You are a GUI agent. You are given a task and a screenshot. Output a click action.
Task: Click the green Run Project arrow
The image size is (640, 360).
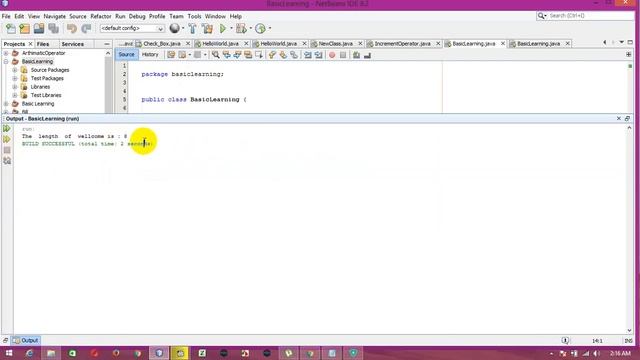[223, 29]
